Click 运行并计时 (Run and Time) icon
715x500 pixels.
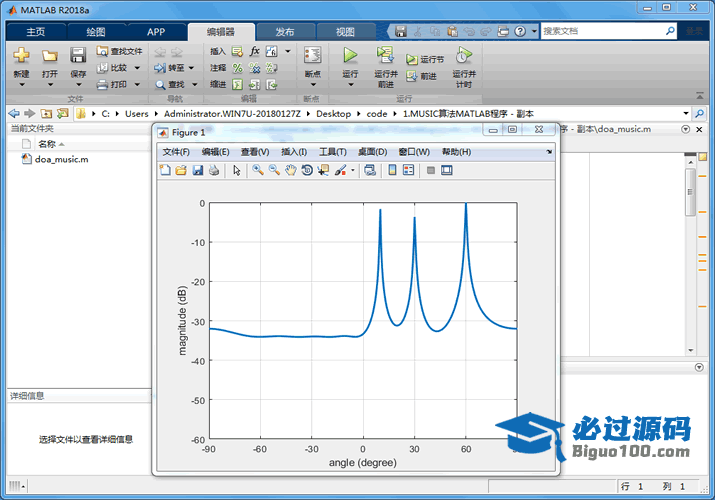[x=464, y=55]
